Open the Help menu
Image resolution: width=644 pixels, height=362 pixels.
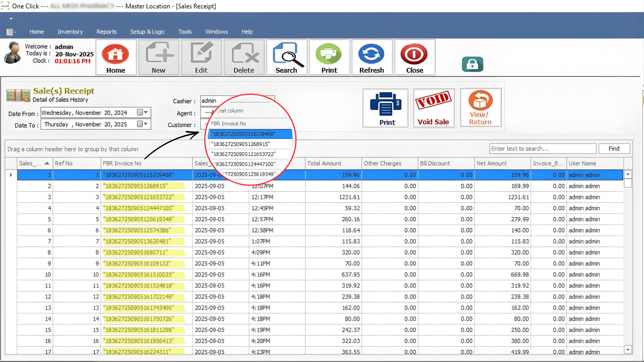pos(247,32)
